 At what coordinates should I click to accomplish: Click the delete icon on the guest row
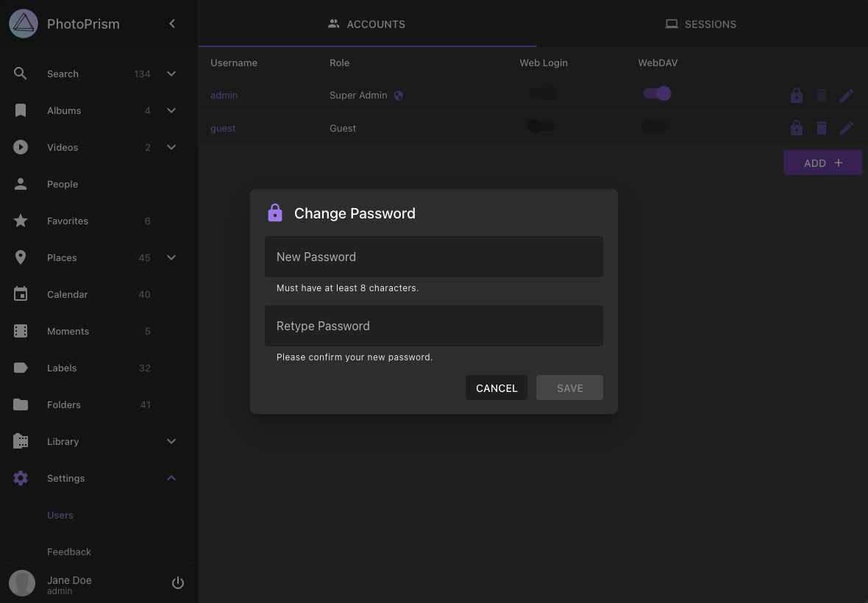pyautogui.click(x=822, y=127)
